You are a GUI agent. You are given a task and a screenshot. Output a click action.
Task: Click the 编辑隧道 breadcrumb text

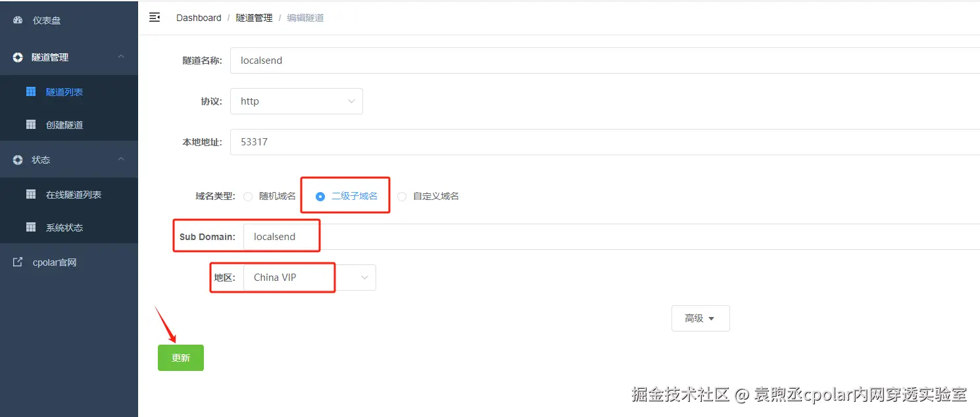coord(306,18)
